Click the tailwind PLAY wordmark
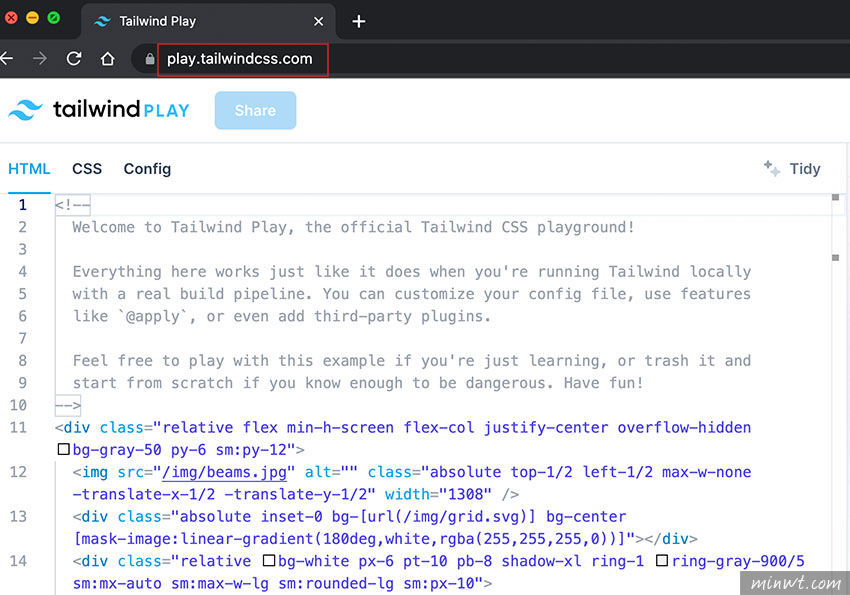Viewport: 850px width, 595px height. 121,109
